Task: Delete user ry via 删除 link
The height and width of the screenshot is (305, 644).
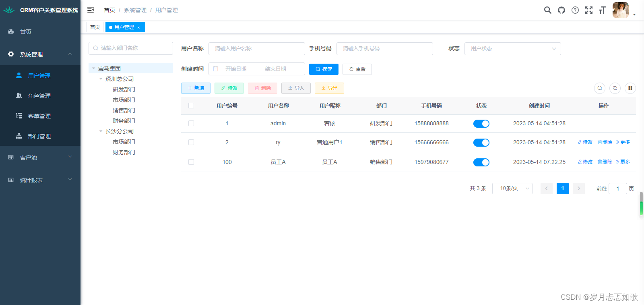Action: pos(605,142)
